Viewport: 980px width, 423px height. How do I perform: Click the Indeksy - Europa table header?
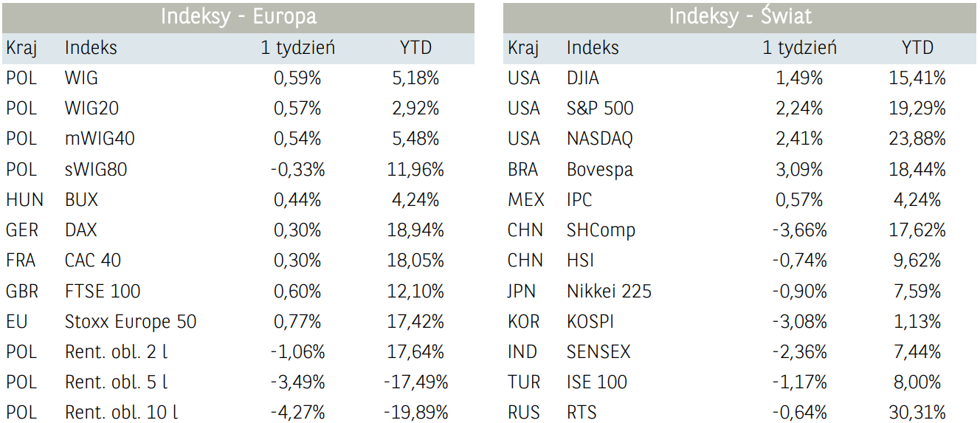pyautogui.click(x=238, y=17)
